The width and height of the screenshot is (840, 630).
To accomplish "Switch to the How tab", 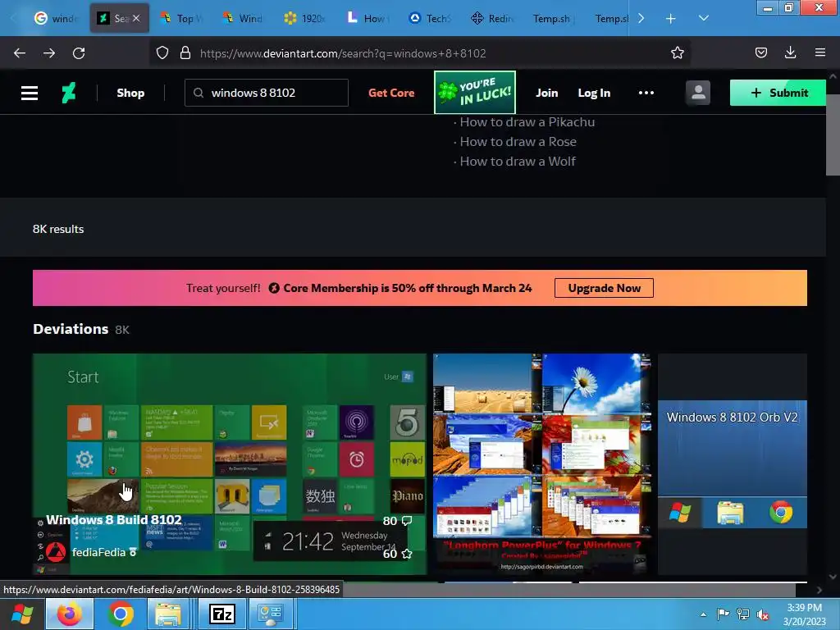I will [367, 18].
